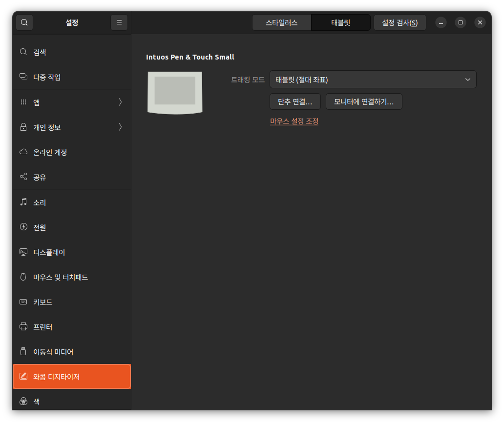Viewport: 504px width, 424px height.
Task: Close the settings window
Action: (480, 22)
